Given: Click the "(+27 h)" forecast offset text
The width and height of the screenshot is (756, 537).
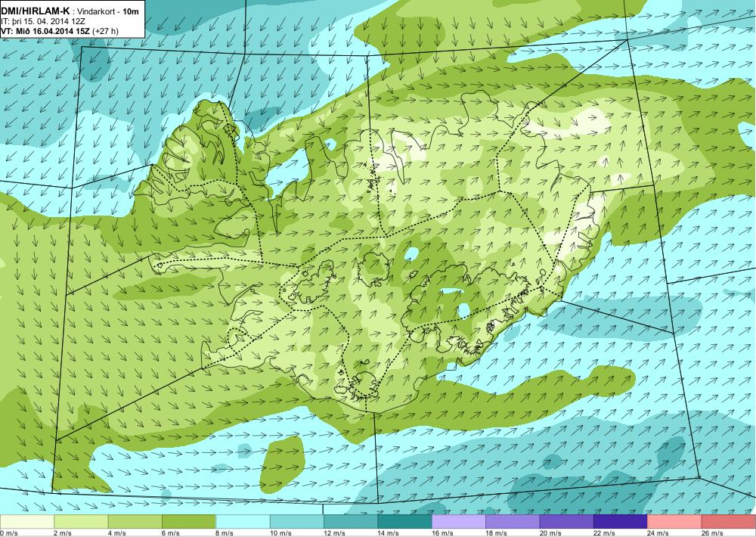Looking at the screenshot, I should pos(104,31).
